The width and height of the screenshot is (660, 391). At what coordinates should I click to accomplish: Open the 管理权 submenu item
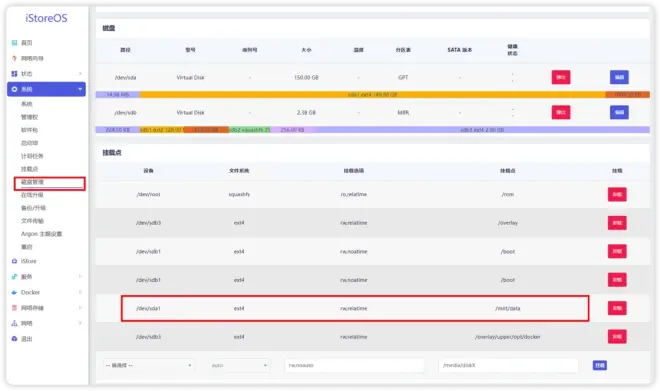[29, 117]
